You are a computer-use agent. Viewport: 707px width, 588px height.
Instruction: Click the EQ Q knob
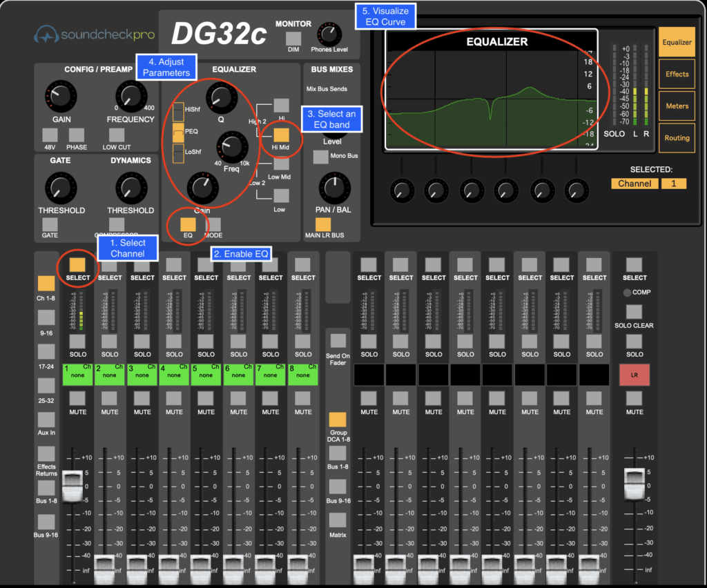[x=222, y=98]
